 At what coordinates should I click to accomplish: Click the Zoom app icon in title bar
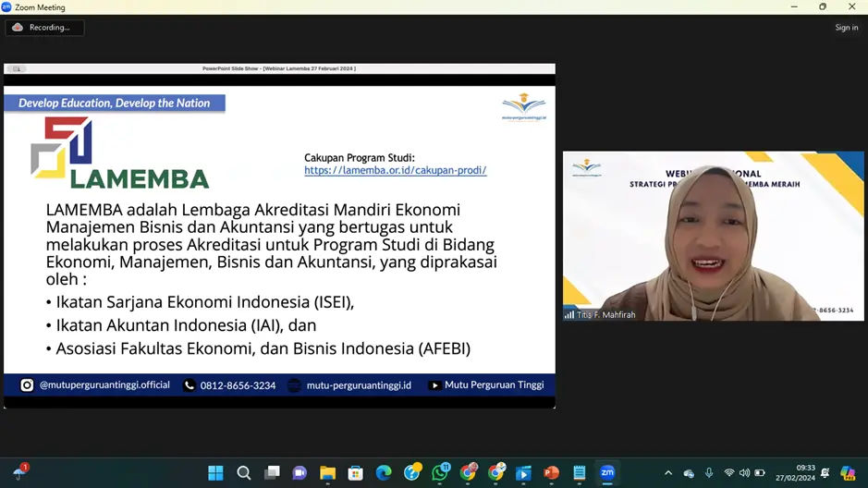click(x=6, y=7)
